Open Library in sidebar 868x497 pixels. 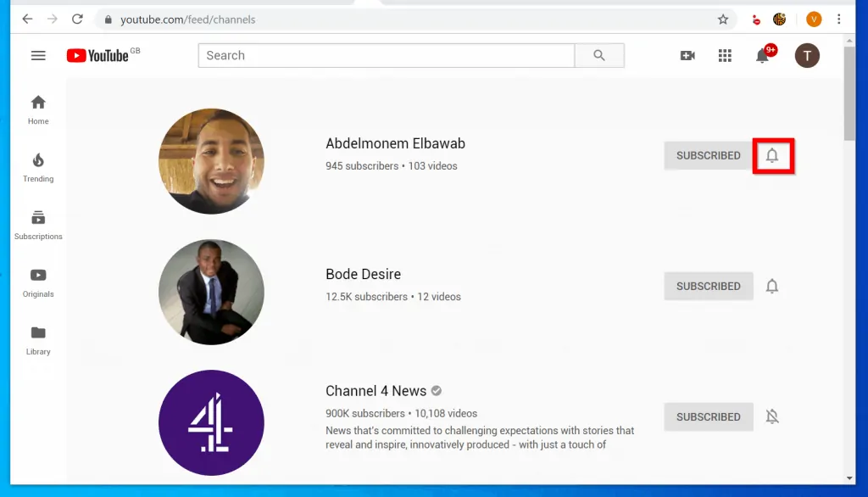pos(38,339)
